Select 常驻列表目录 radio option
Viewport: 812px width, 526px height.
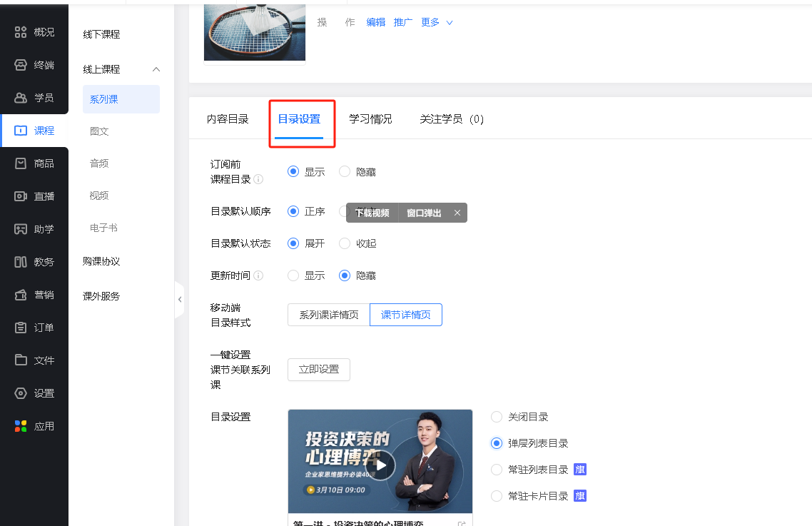[497, 470]
